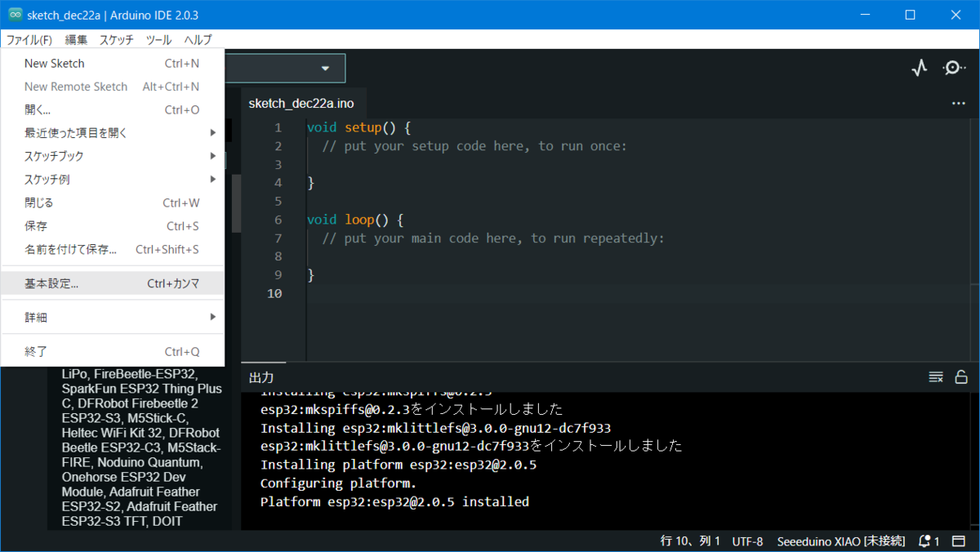Click the UTF-8 encoding status entry
Viewport: 980px width, 552px height.
(747, 541)
